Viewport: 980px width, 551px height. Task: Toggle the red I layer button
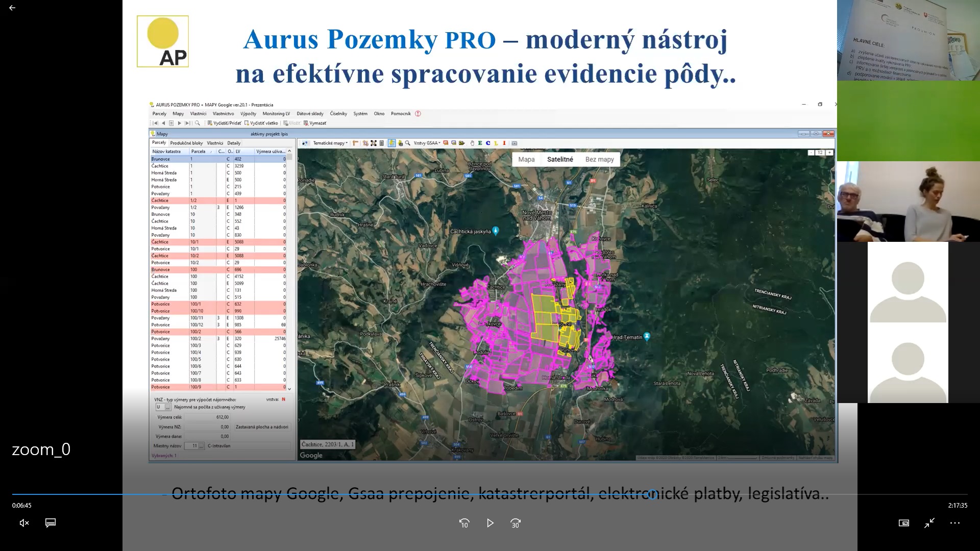(504, 143)
